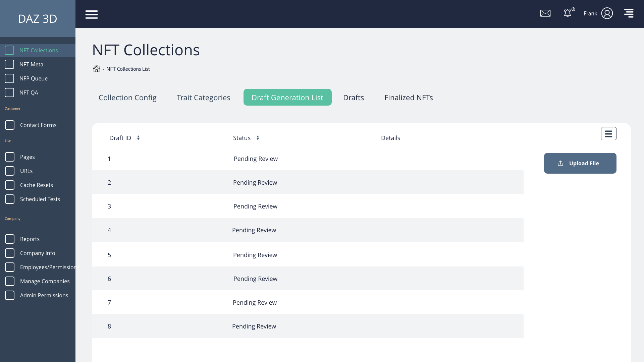Switch to the Drafts tab
Image resolution: width=644 pixels, height=362 pixels.
(x=354, y=98)
